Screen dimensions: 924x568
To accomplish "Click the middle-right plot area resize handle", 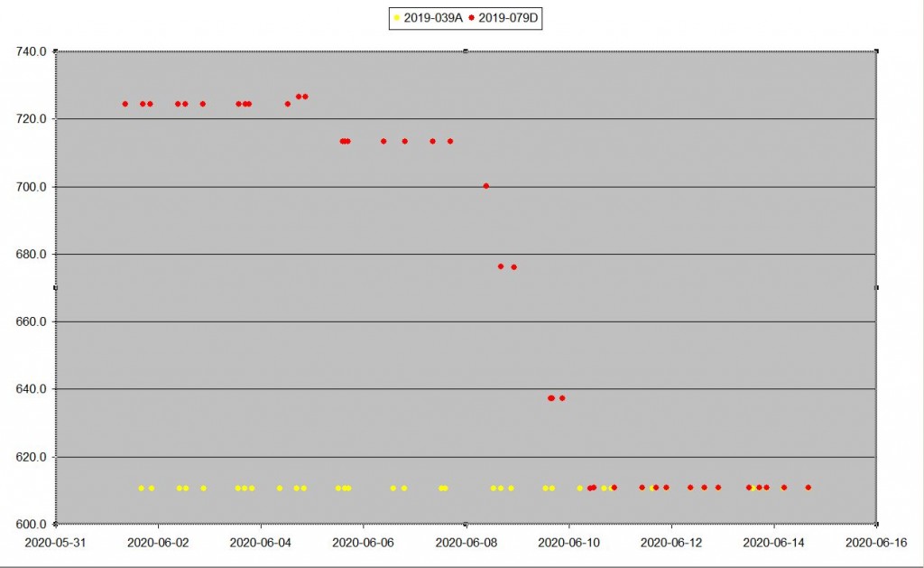I will tap(876, 287).
